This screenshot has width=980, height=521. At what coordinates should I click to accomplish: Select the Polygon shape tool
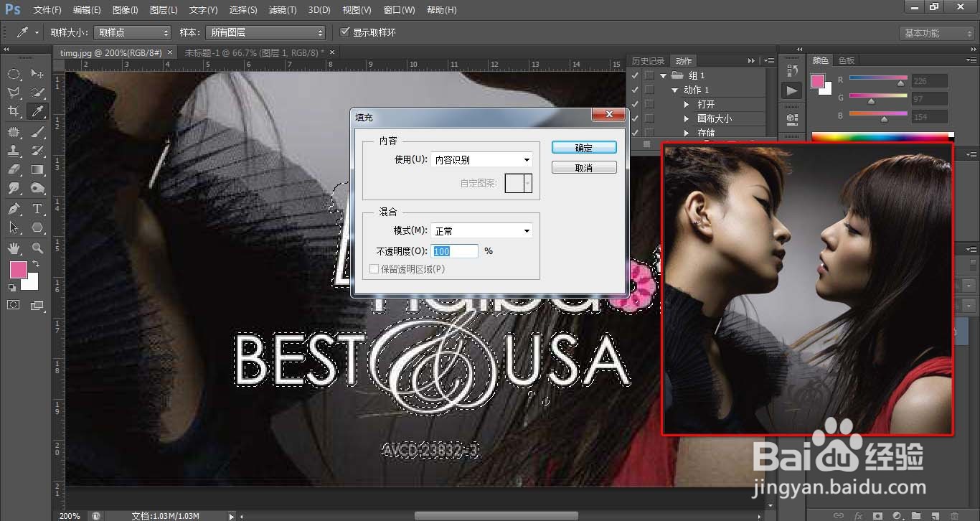(x=37, y=227)
